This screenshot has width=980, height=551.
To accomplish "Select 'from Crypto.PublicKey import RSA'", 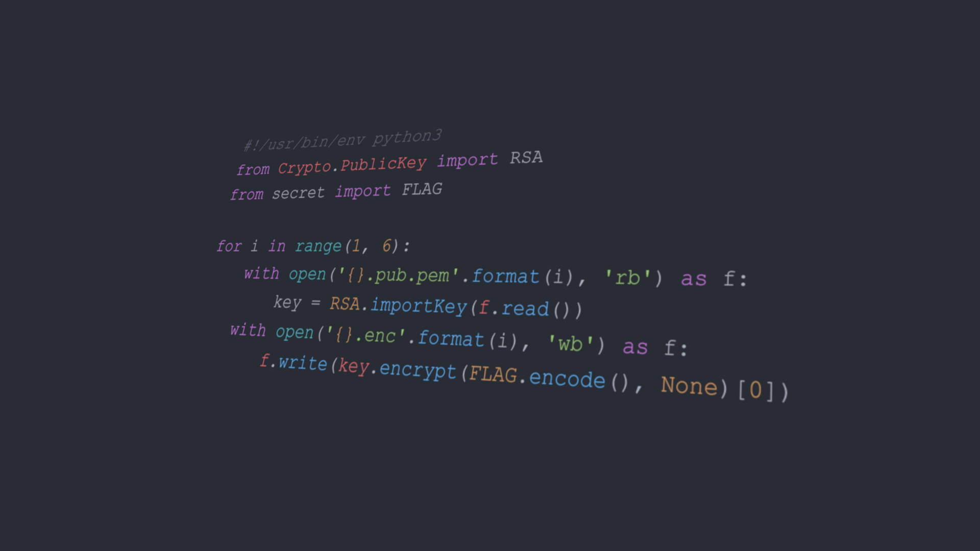I will 390,161.
